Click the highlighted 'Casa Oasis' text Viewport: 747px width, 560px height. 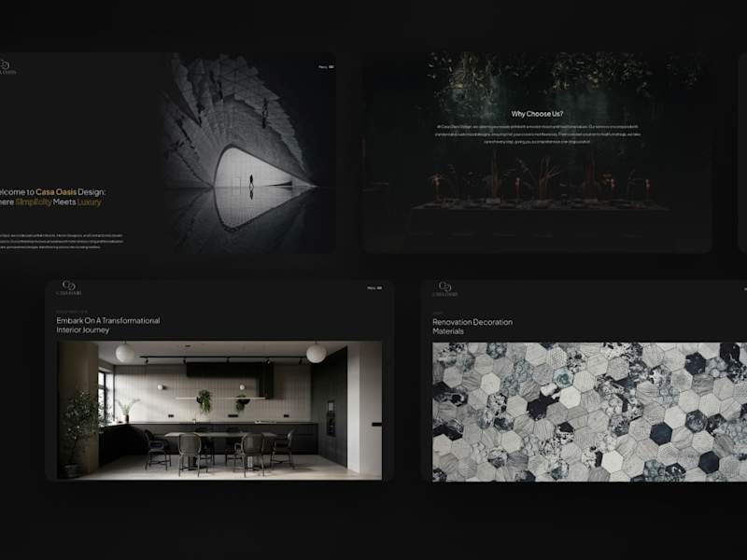[x=56, y=192]
